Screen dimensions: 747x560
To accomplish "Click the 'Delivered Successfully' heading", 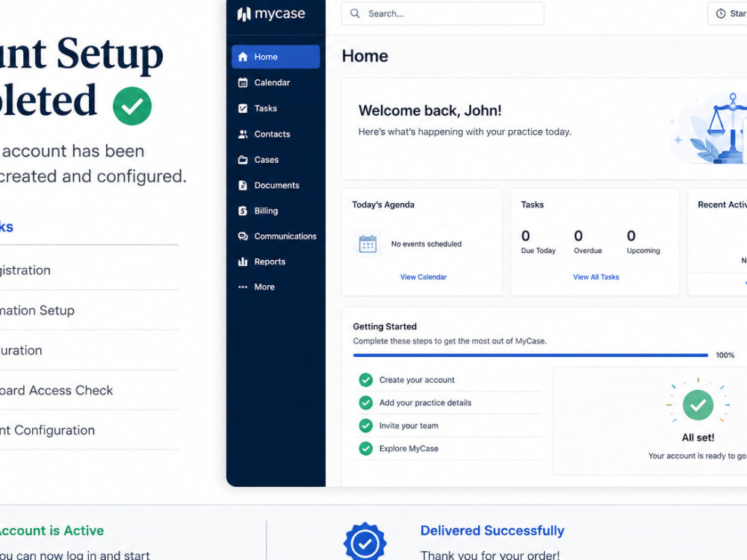I will pyautogui.click(x=492, y=530).
